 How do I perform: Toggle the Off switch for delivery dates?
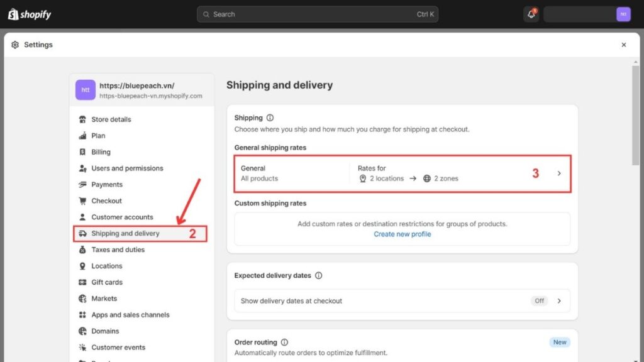539,300
